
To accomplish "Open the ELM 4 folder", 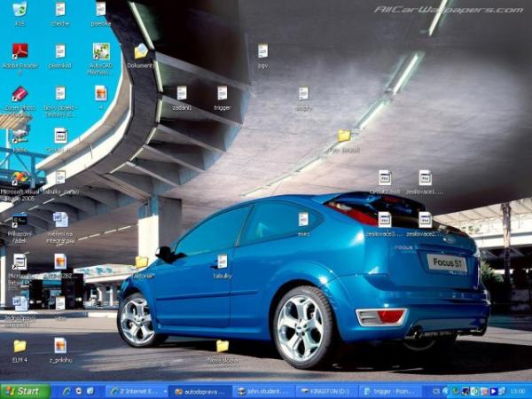I will [x=20, y=346].
